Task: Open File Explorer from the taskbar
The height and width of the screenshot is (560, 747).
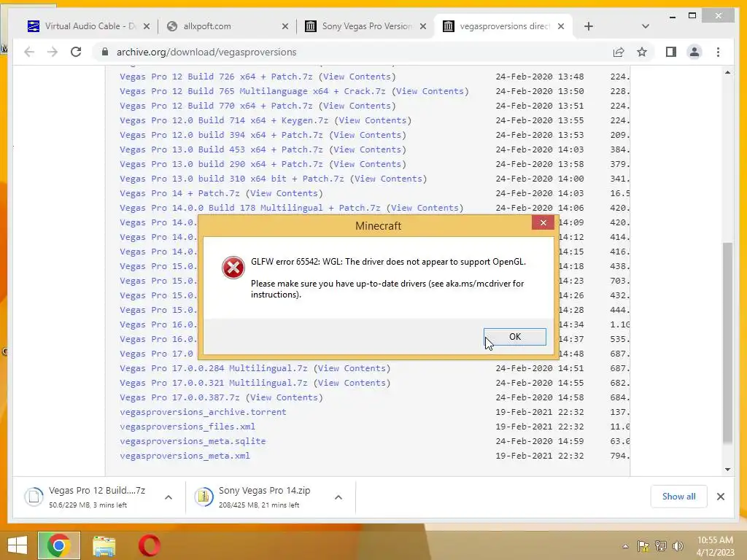Action: 104,545
